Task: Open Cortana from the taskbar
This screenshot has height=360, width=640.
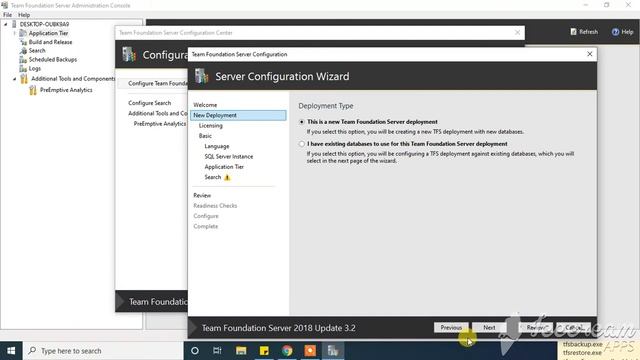Action: (195, 351)
